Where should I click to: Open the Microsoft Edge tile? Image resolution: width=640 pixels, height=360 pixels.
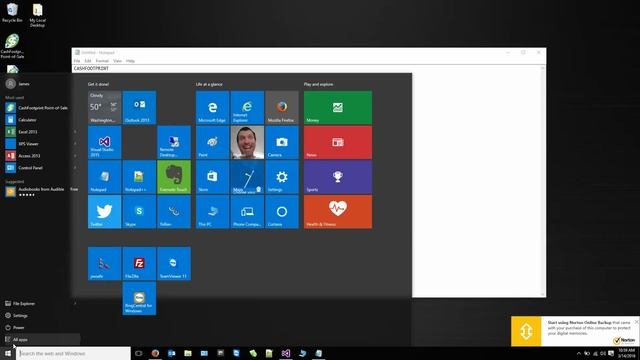pos(212,107)
